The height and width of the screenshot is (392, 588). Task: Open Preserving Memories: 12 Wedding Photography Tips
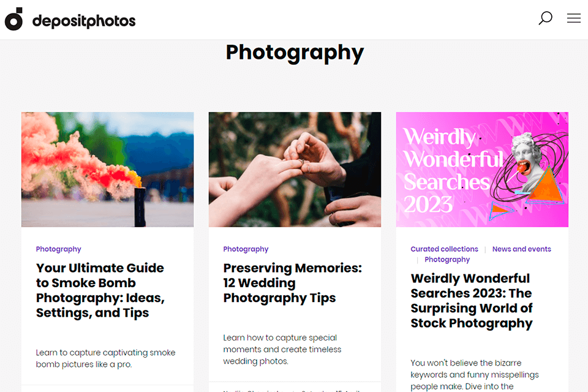click(293, 283)
